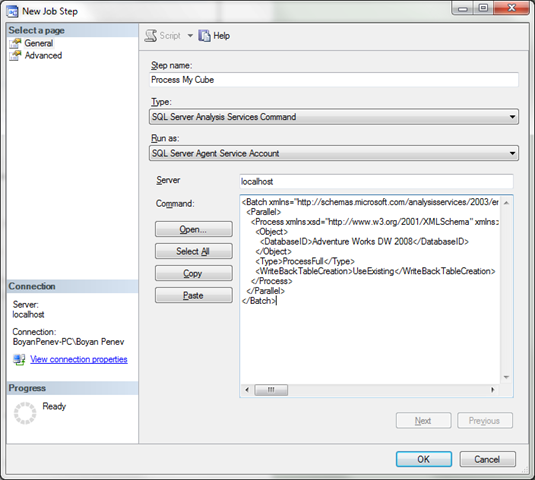Open the Advanced page

point(43,56)
